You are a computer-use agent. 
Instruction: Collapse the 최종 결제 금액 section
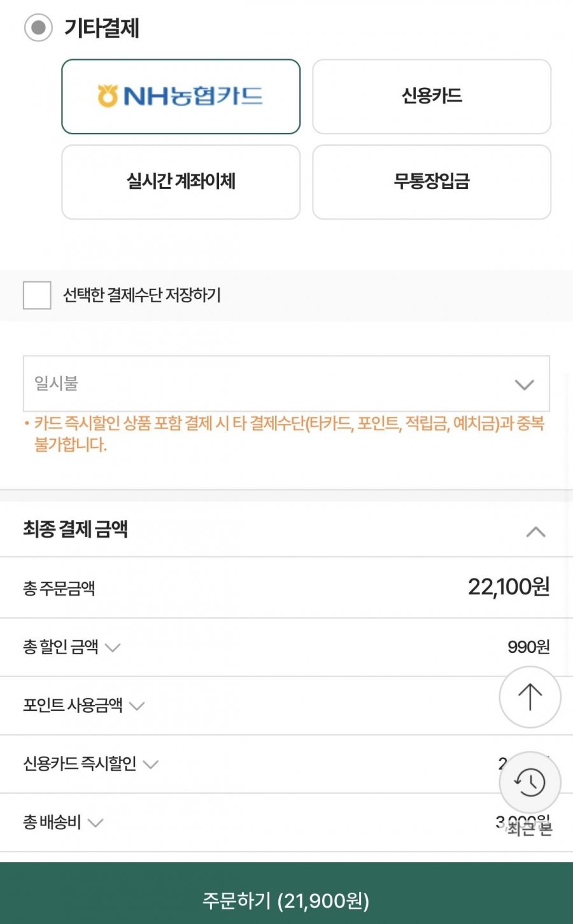[x=535, y=531]
